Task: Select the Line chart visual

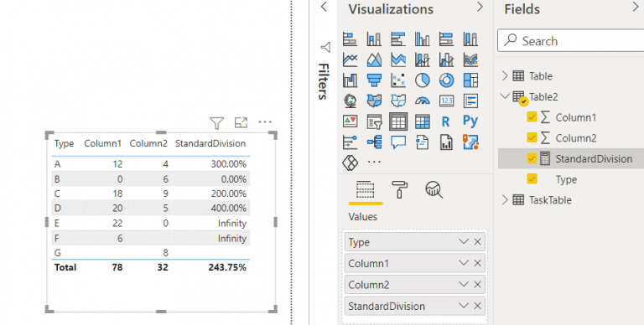Action: point(350,60)
